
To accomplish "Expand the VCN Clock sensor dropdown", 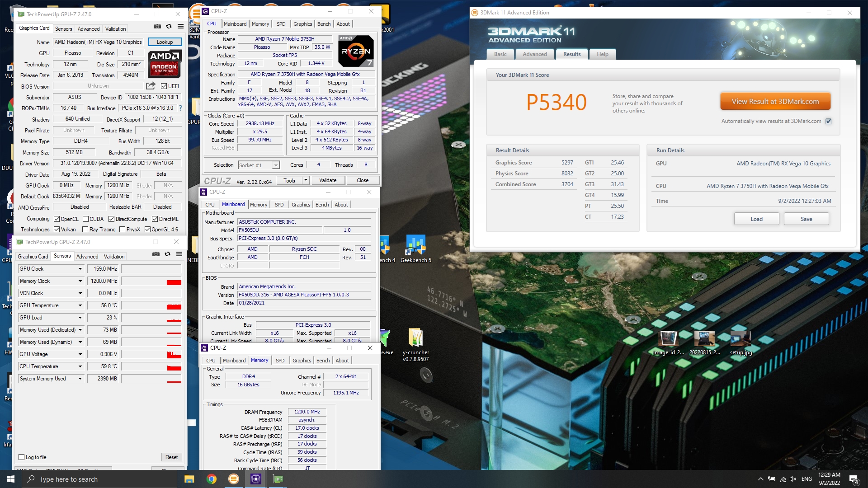I will click(80, 293).
